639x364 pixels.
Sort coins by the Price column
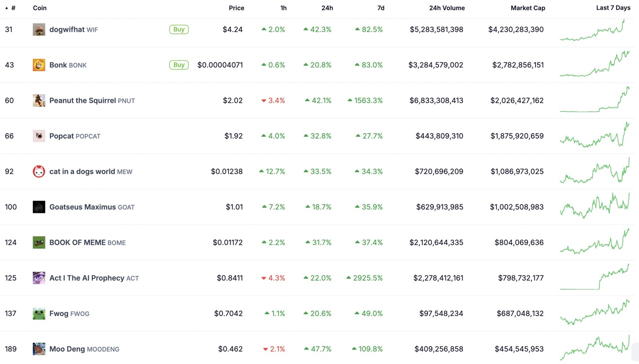coord(236,8)
